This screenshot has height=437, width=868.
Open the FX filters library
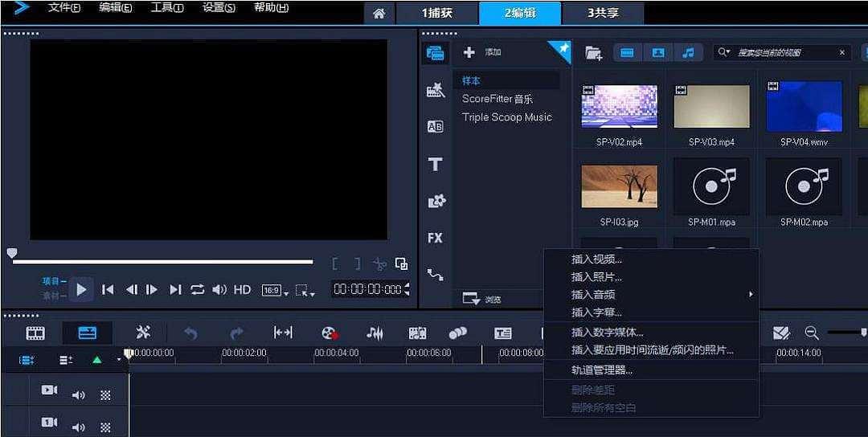pos(435,238)
